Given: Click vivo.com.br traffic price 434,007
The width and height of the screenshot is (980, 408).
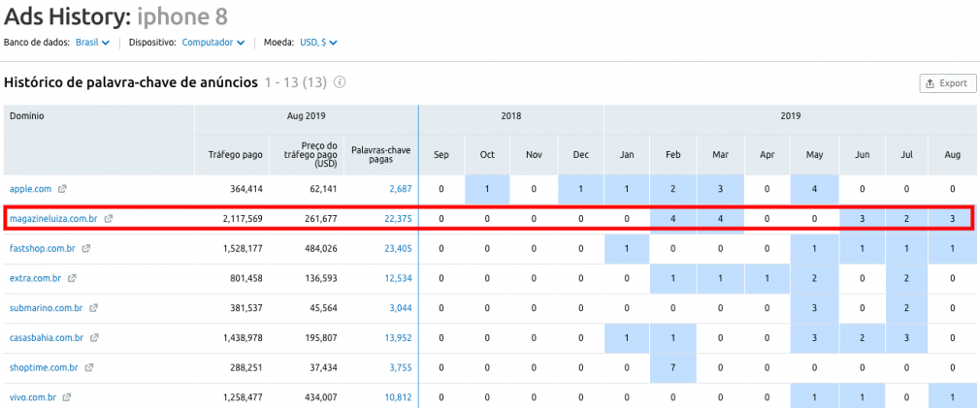Looking at the screenshot, I should click(x=320, y=396).
